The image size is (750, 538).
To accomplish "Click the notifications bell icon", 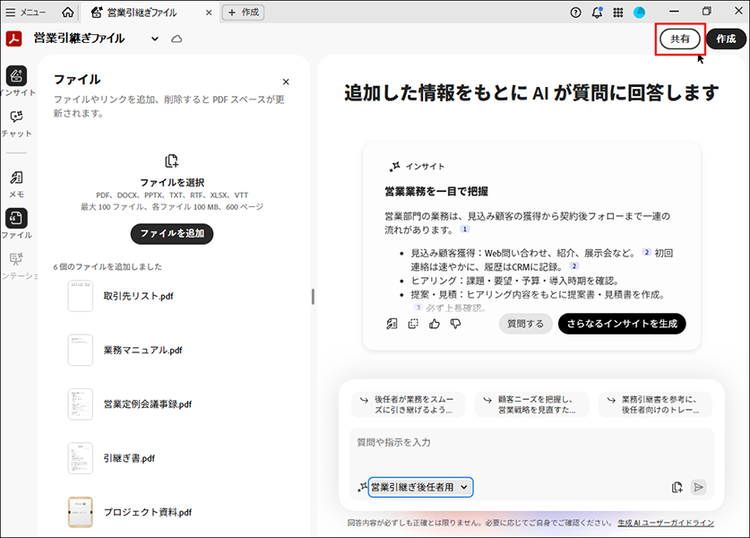I will pyautogui.click(x=597, y=12).
